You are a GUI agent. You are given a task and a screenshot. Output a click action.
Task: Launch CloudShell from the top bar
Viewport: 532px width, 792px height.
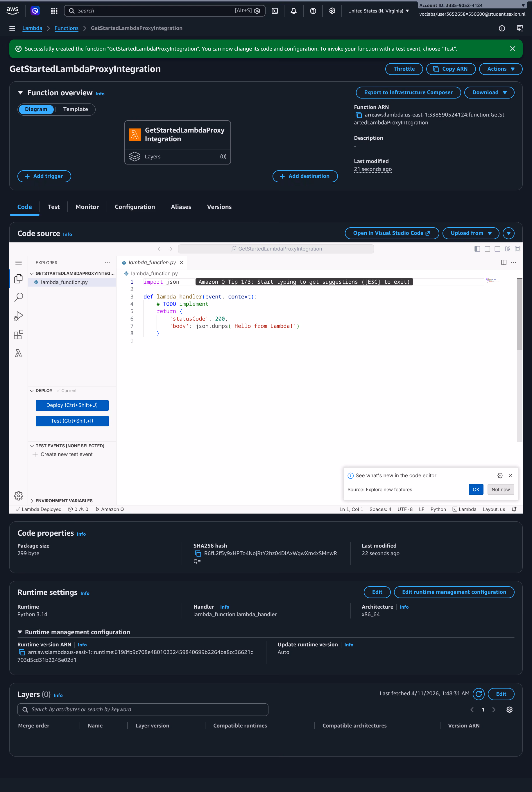275,11
